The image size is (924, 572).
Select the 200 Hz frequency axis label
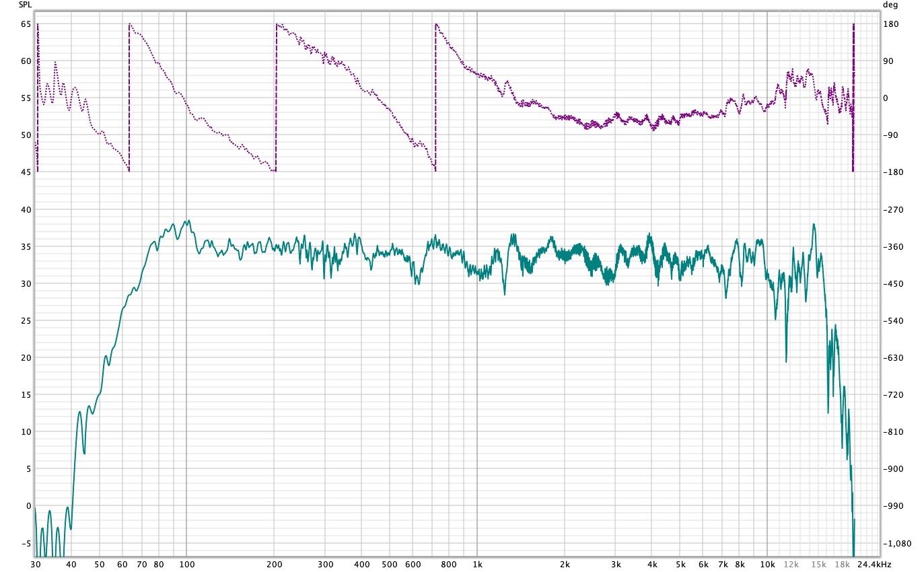[274, 564]
